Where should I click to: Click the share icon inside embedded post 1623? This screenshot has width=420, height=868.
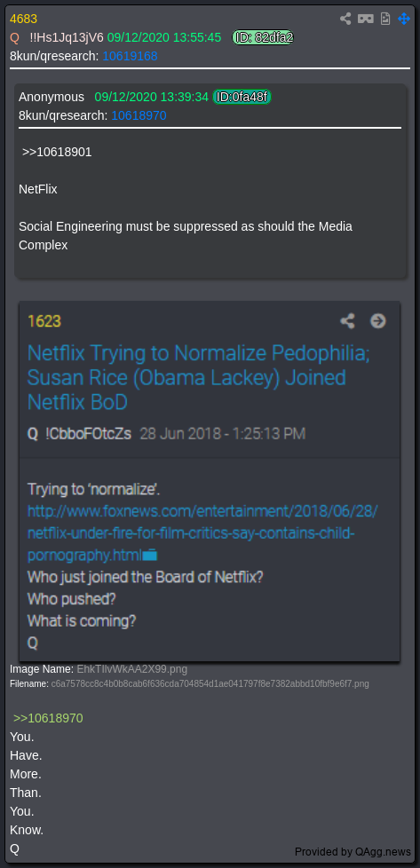pyautogui.click(x=347, y=321)
